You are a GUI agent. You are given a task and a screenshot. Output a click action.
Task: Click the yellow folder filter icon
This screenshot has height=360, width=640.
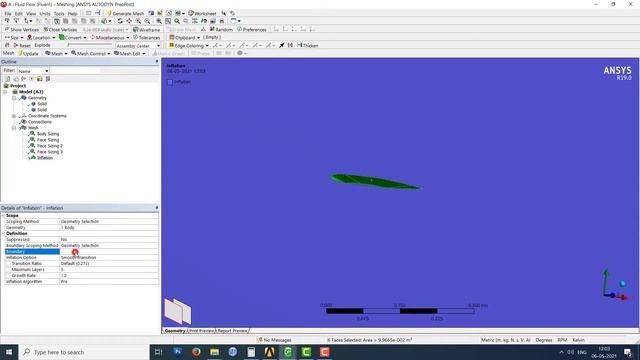tap(40, 79)
